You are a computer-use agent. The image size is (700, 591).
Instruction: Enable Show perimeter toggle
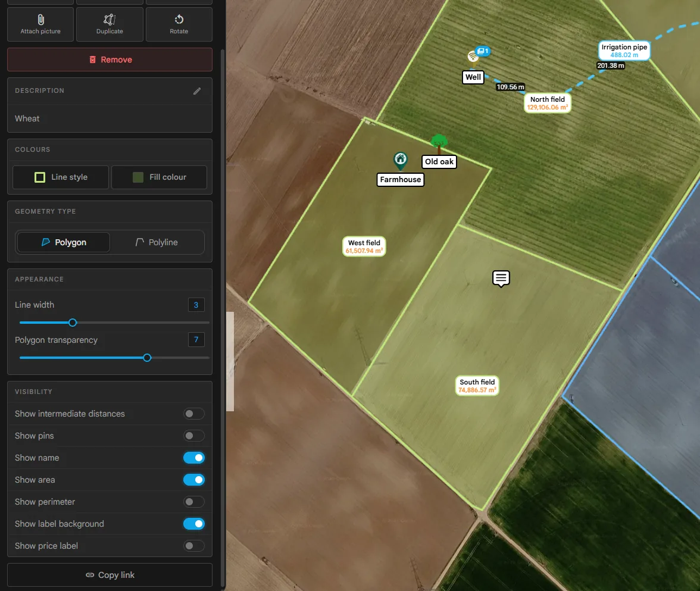tap(194, 502)
